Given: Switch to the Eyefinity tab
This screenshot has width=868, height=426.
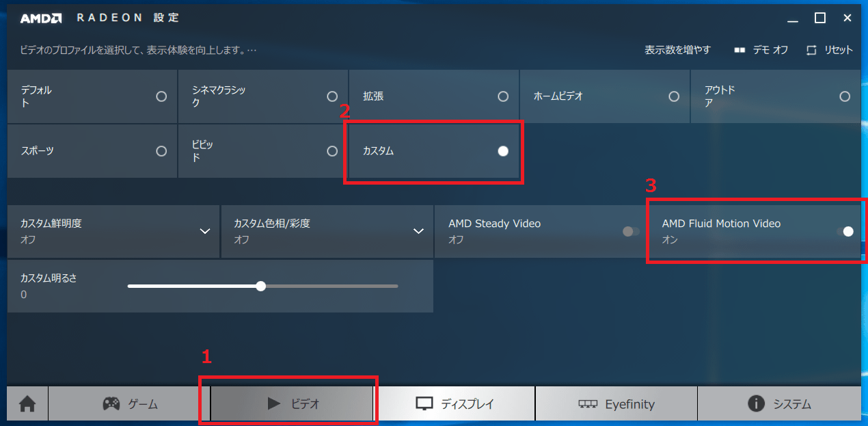Looking at the screenshot, I should (x=616, y=404).
